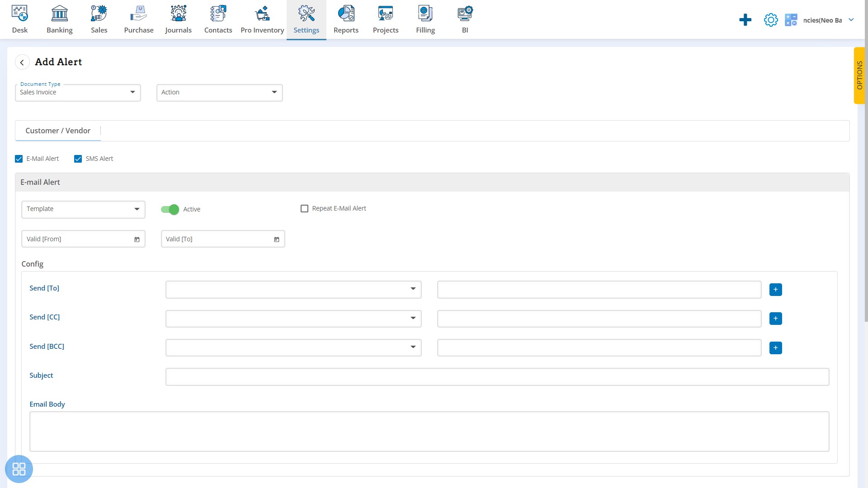Viewport: 868px width, 488px height.
Task: Open the Reports module
Action: pyautogui.click(x=346, y=19)
